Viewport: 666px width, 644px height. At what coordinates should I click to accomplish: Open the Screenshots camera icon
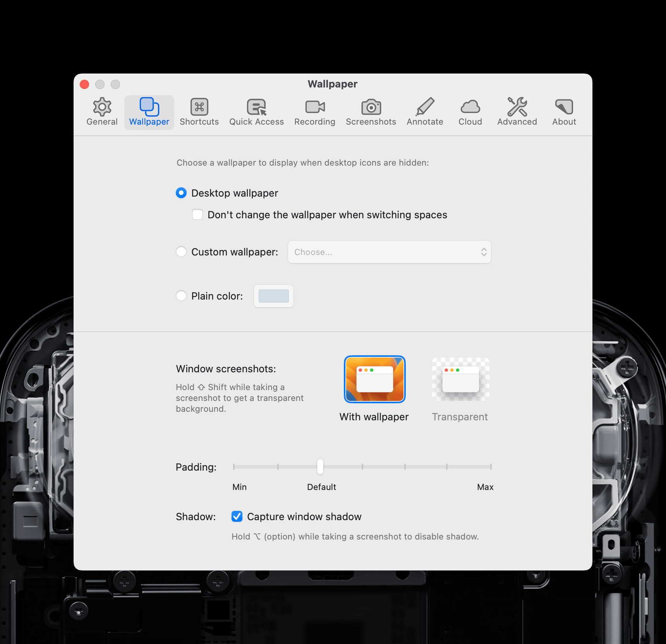click(371, 107)
